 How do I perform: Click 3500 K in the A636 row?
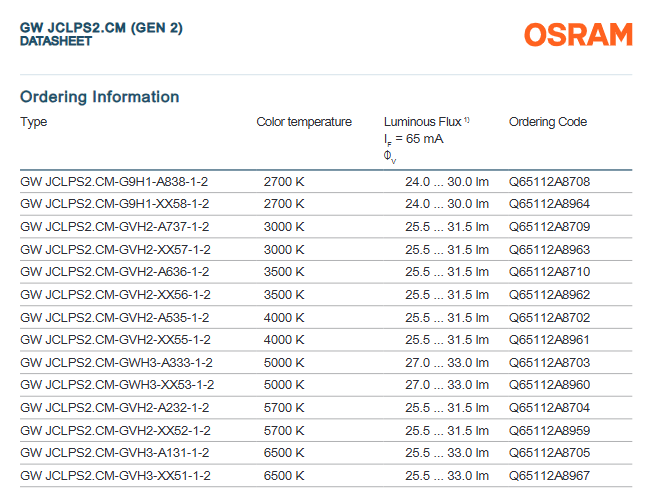284,272
